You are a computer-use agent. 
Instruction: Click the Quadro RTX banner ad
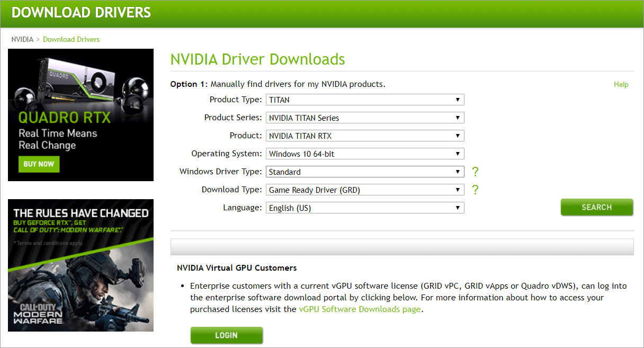(80, 114)
